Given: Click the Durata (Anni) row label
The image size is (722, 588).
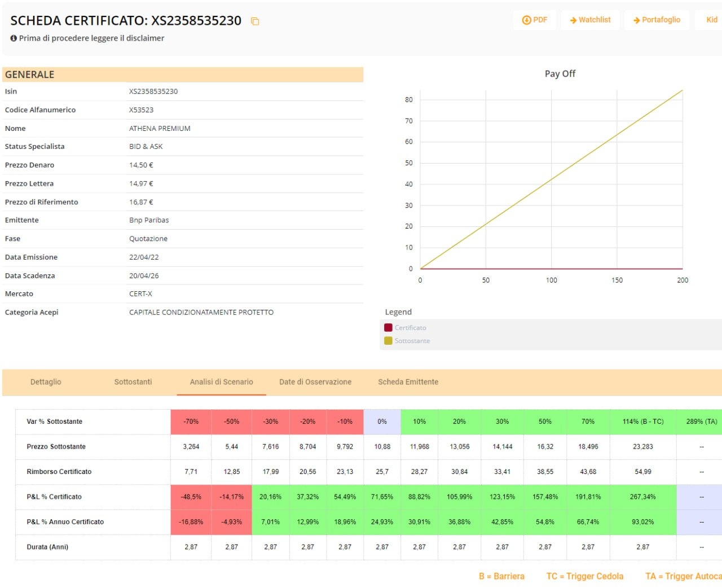Looking at the screenshot, I should coord(47,547).
